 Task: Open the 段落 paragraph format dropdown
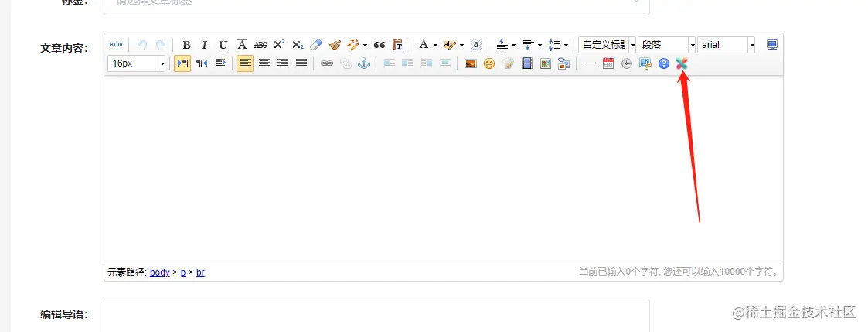tap(667, 45)
